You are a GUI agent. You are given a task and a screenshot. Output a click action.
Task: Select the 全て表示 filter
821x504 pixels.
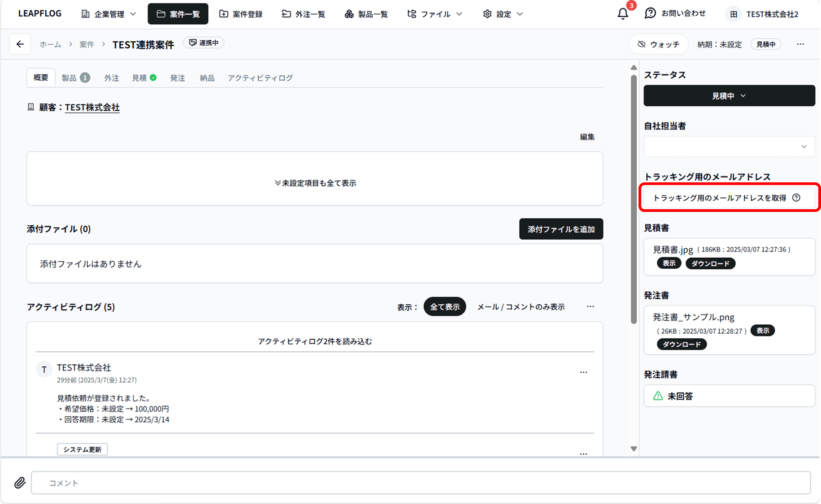tap(444, 307)
